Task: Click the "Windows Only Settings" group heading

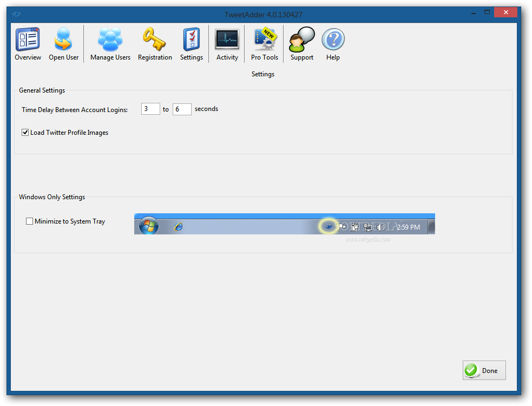Action: (52, 197)
